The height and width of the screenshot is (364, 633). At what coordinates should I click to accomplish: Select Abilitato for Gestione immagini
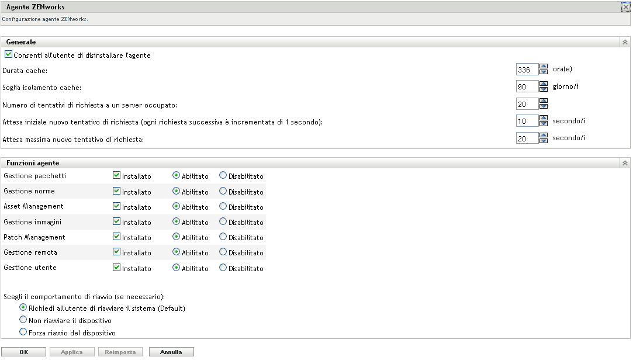coord(176,221)
